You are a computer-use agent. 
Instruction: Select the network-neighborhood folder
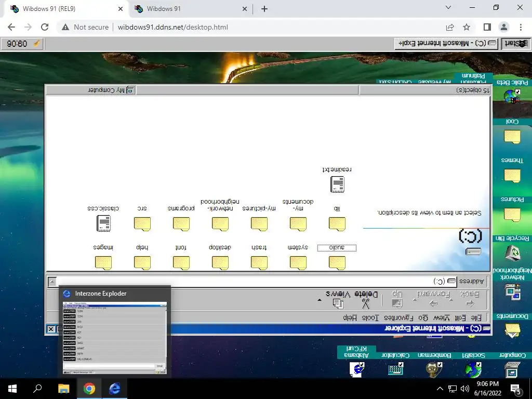220,223
